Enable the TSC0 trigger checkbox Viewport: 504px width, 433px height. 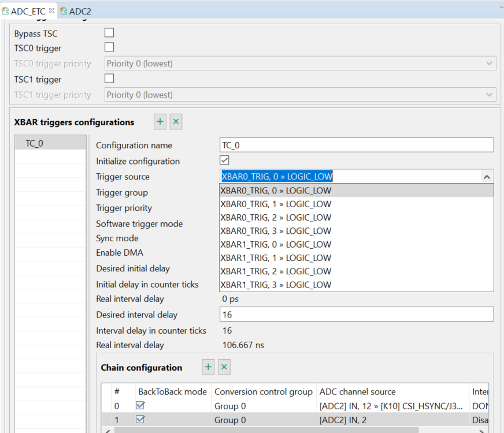click(109, 47)
